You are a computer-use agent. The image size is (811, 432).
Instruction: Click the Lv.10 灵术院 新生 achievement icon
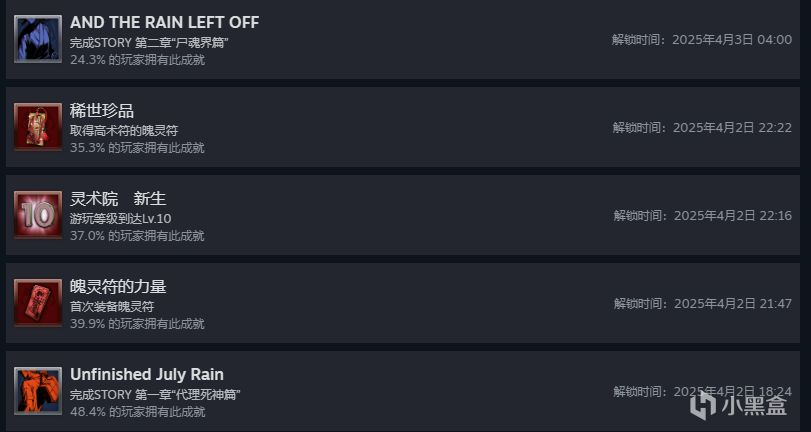(x=38, y=215)
